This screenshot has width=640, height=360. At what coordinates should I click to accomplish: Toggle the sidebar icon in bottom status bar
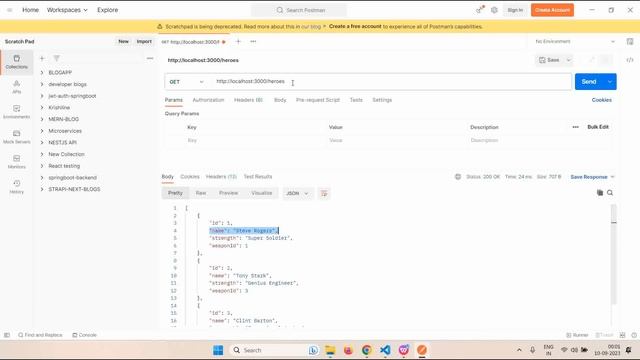(x=7, y=335)
